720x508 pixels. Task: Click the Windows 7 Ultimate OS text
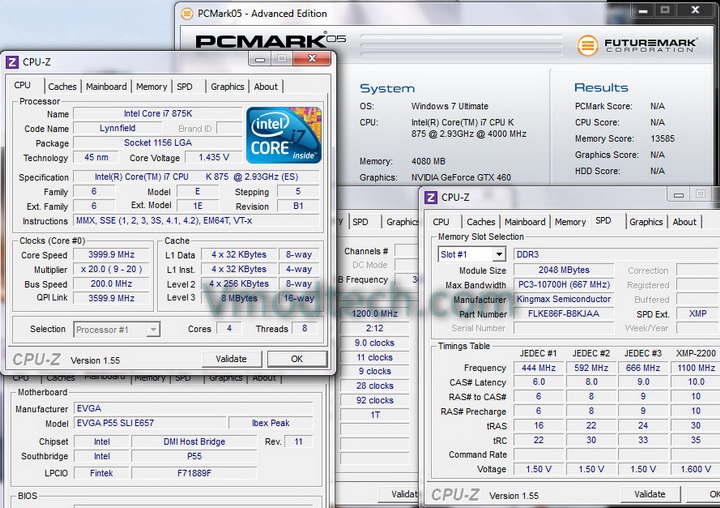coord(450,106)
